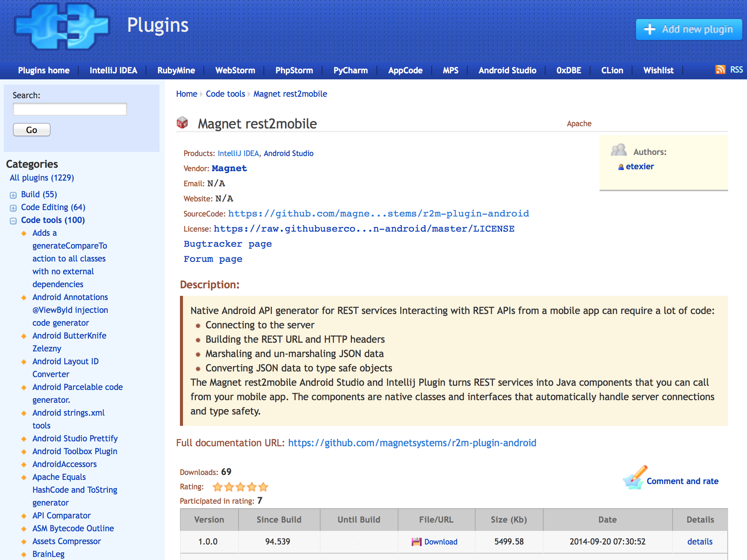Go to AppCode plugins
This screenshot has width=747, height=560.
tap(405, 70)
